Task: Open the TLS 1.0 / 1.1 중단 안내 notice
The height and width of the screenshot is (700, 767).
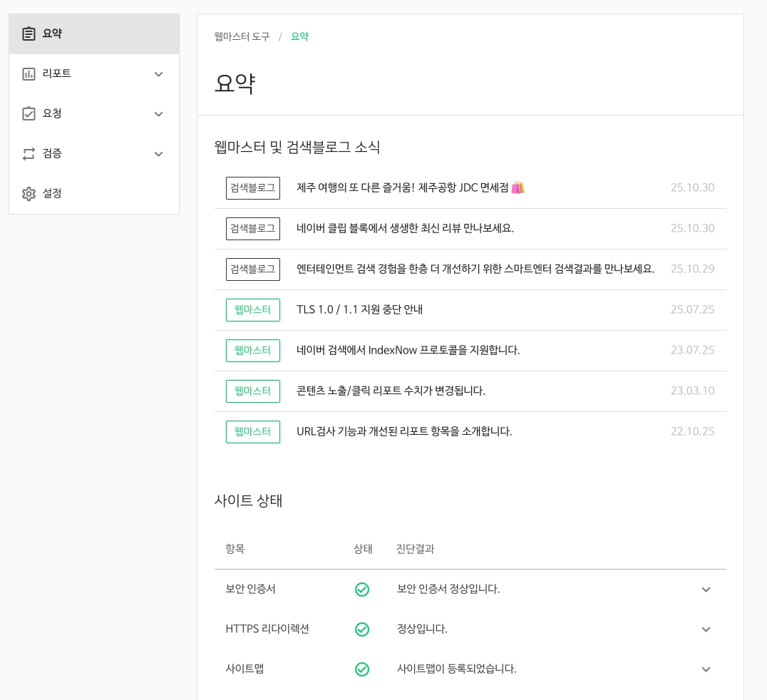Action: coord(359,309)
